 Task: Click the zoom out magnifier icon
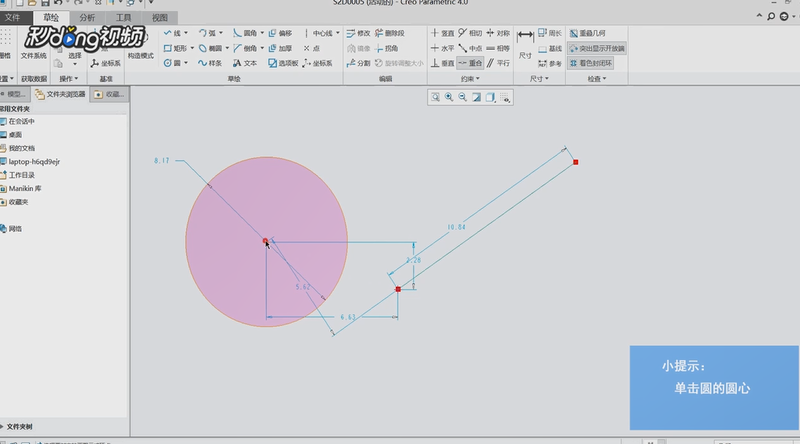pos(463,97)
